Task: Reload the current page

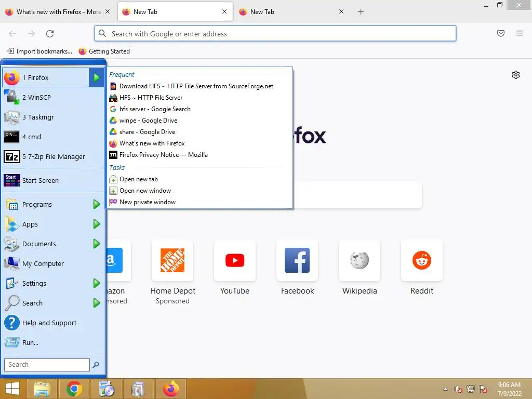Action: coord(50,34)
